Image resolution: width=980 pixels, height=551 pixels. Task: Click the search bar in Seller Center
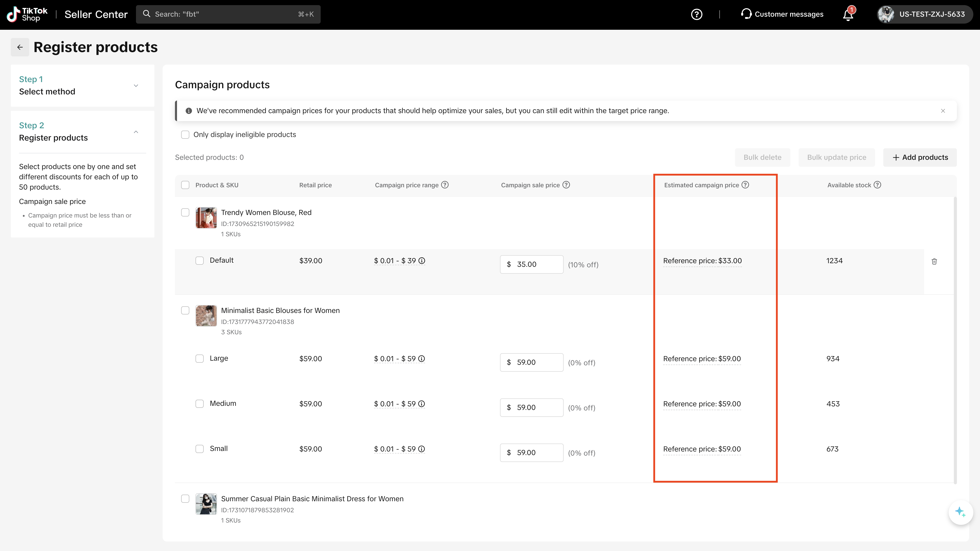coord(228,14)
